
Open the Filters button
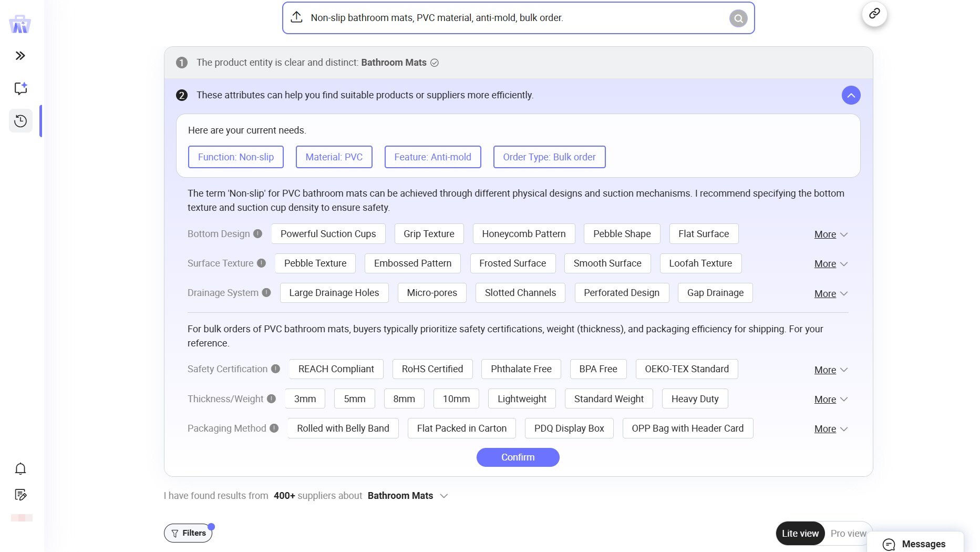pos(188,533)
